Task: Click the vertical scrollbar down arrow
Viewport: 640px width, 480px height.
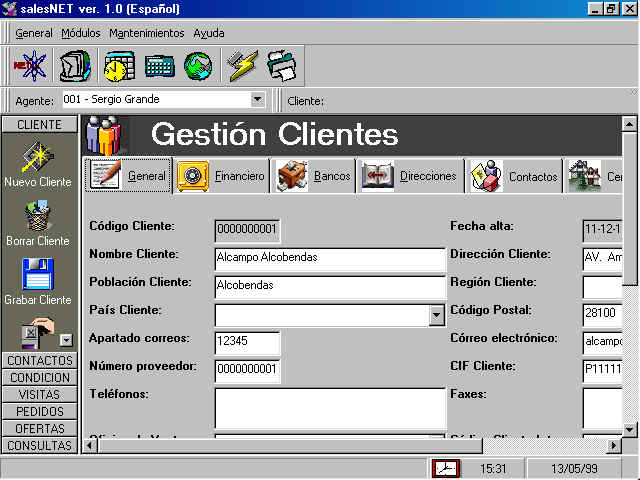Action: pos(629,429)
